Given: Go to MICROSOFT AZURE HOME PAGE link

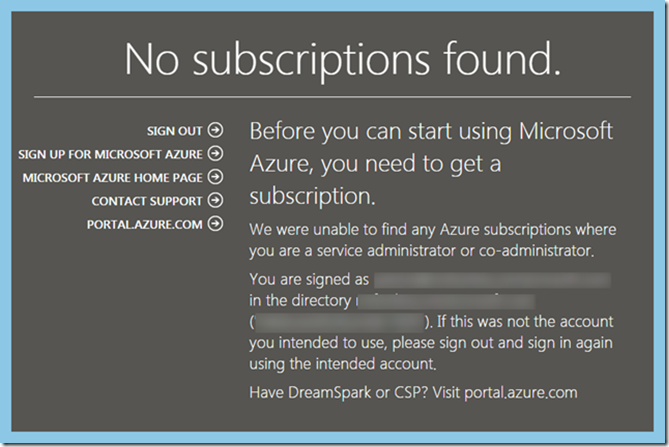Looking at the screenshot, I should (113, 177).
